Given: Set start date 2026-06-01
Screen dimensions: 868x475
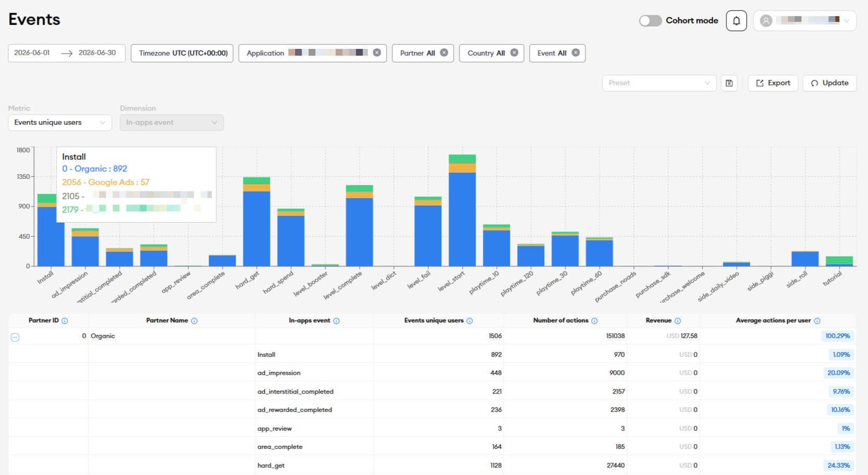Looking at the screenshot, I should pos(32,53).
